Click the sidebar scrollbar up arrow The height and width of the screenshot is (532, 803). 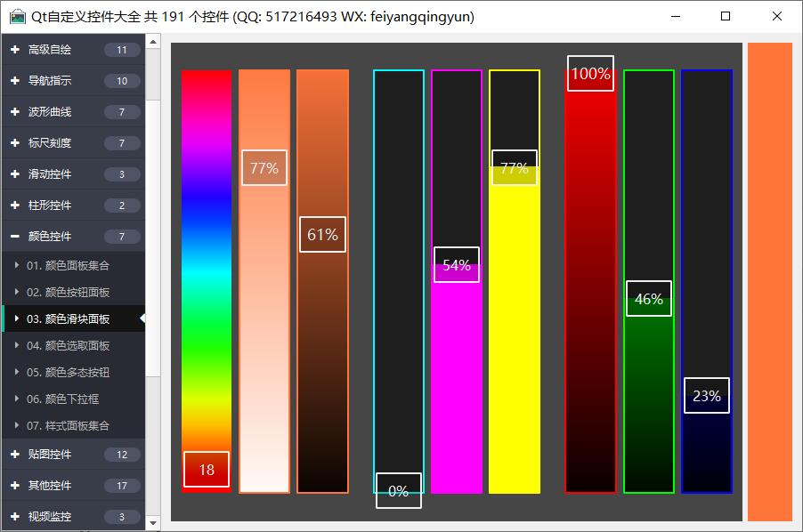tap(152, 41)
